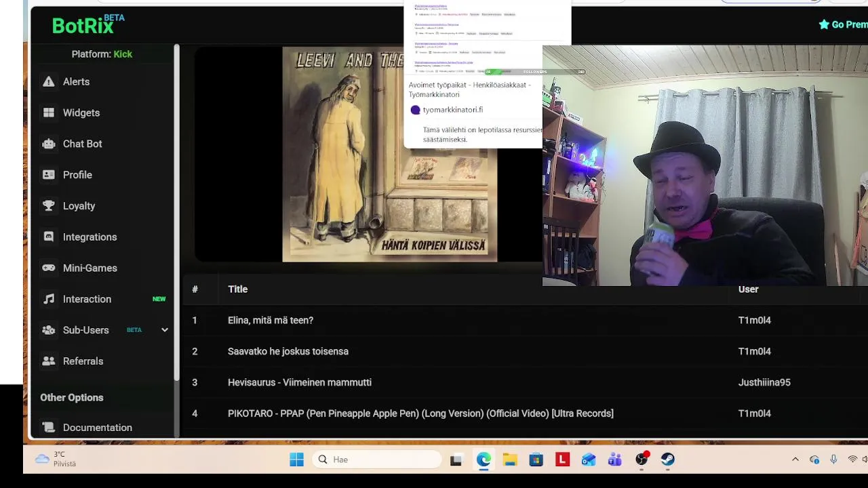Open the Alerts section icon
868x488 pixels.
pyautogui.click(x=49, y=81)
